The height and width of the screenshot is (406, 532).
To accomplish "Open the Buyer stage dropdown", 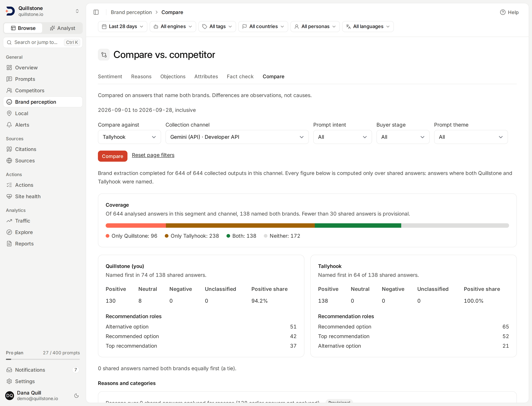I will 403,137.
